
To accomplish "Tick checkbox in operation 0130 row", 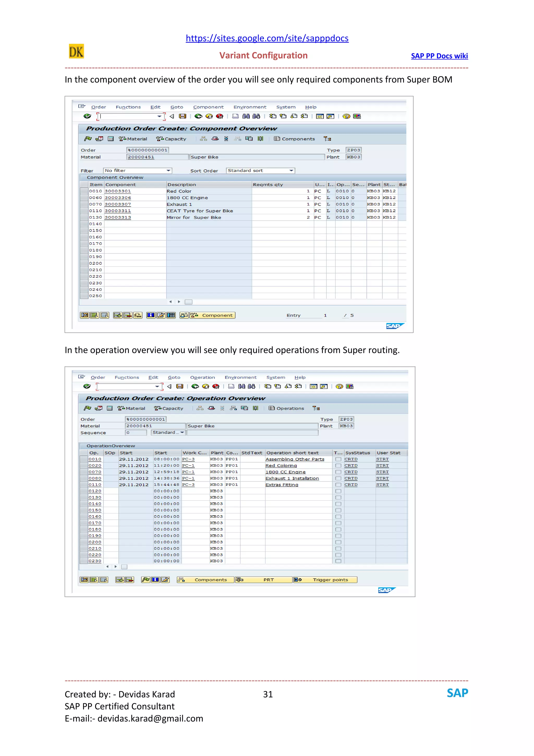I will (x=338, y=497).
